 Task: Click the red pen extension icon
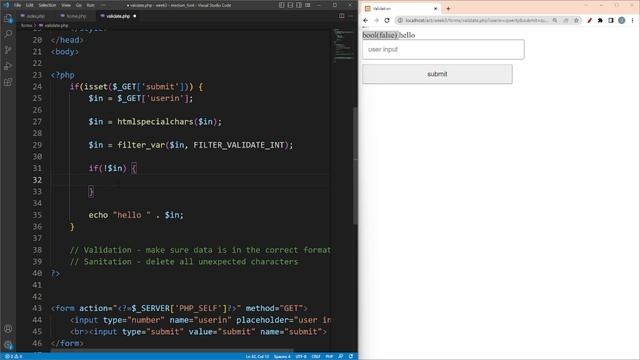coord(589,20)
